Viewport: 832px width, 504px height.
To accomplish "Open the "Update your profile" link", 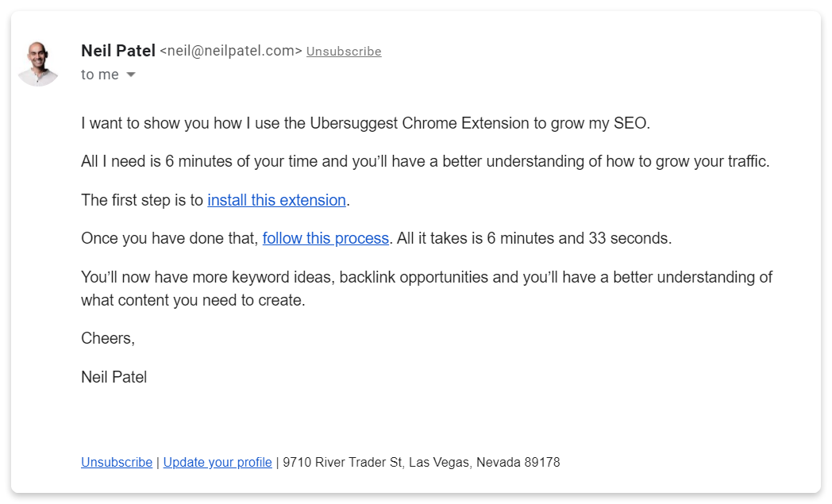I will click(x=218, y=462).
